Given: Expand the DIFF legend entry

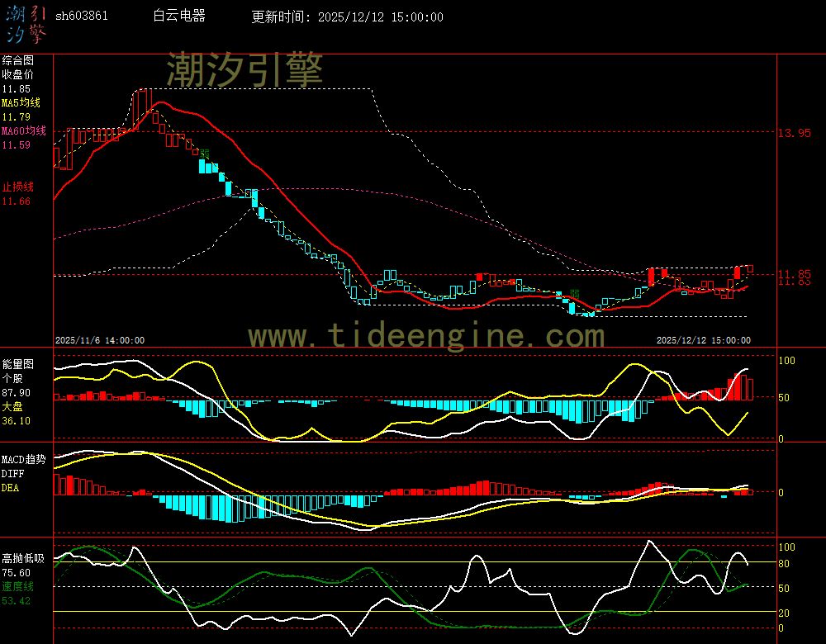Looking at the screenshot, I should click(12, 471).
